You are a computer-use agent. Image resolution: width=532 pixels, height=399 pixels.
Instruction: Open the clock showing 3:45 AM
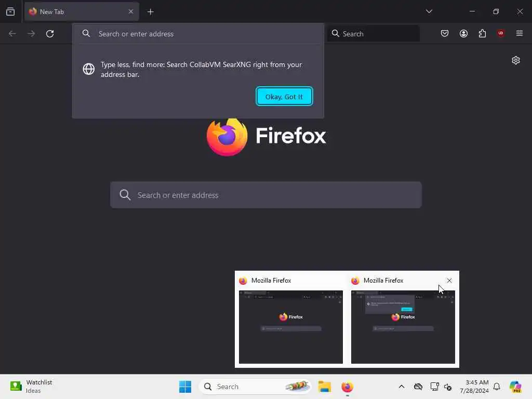coord(474,387)
